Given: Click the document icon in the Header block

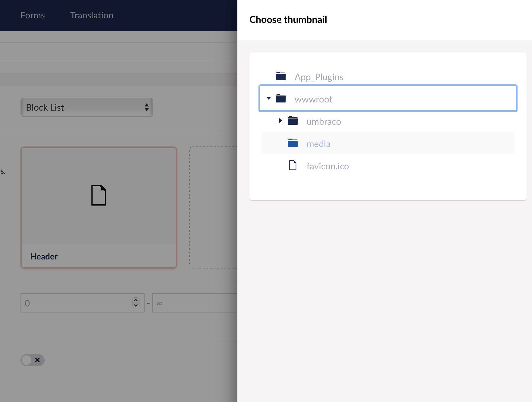Looking at the screenshot, I should [x=99, y=195].
